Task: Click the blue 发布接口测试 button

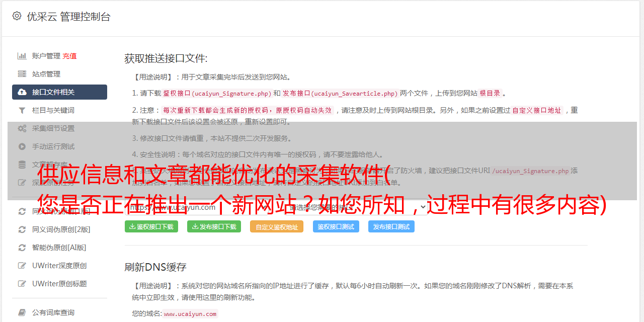Action: tap(391, 226)
